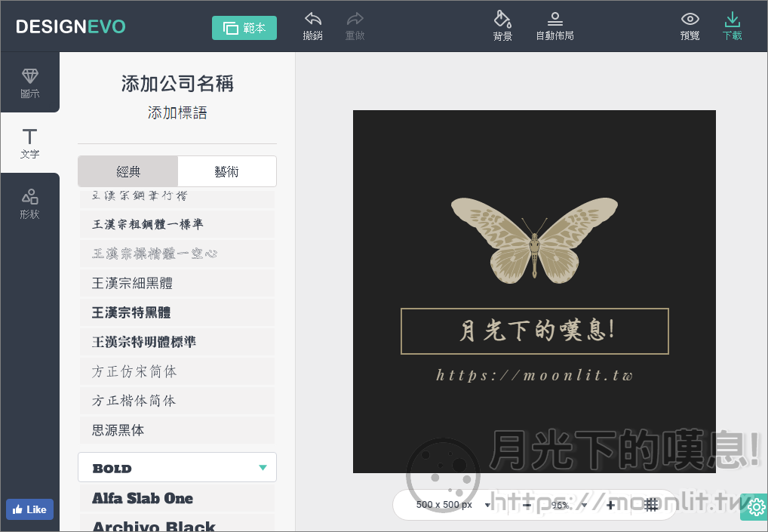Apply 自動佈局 auto layout
Viewport: 768px width, 532px height.
(x=554, y=26)
